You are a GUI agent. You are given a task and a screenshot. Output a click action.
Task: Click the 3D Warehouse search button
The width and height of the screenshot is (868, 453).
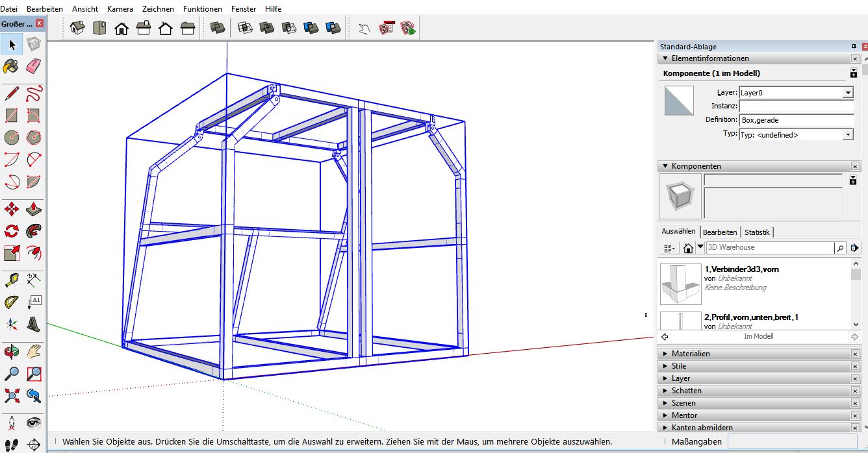point(840,248)
